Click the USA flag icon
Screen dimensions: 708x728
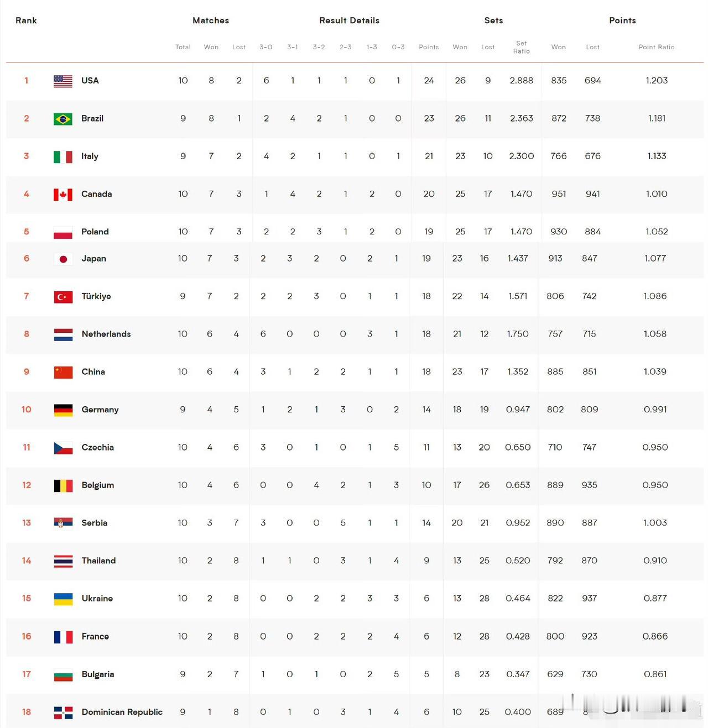tap(63, 81)
